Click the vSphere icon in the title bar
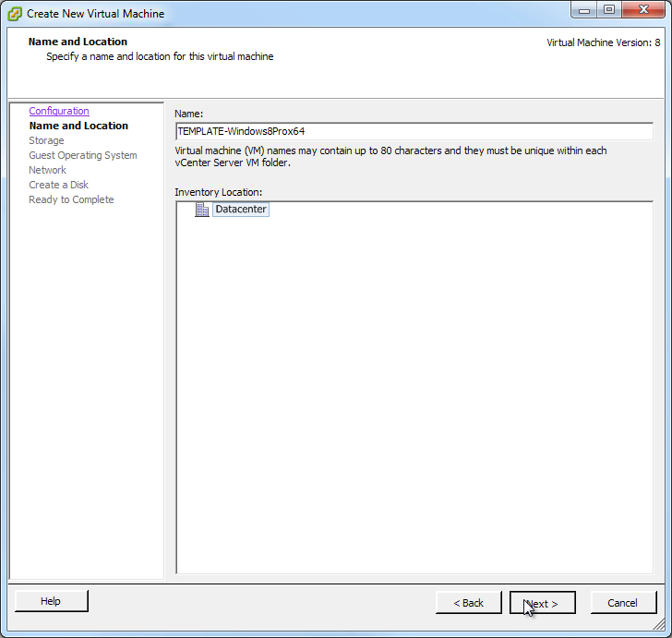672x638 pixels. click(15, 14)
